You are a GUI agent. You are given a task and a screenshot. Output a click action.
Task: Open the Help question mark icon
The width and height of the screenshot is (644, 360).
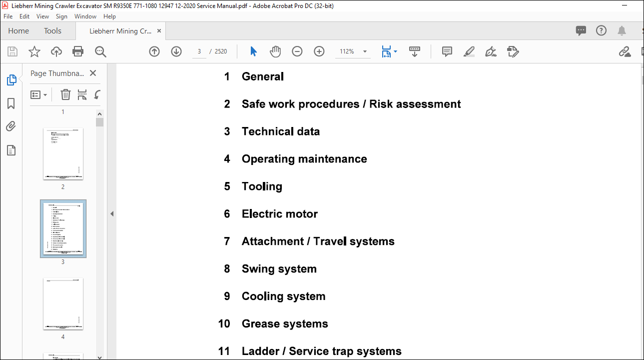tap(601, 30)
